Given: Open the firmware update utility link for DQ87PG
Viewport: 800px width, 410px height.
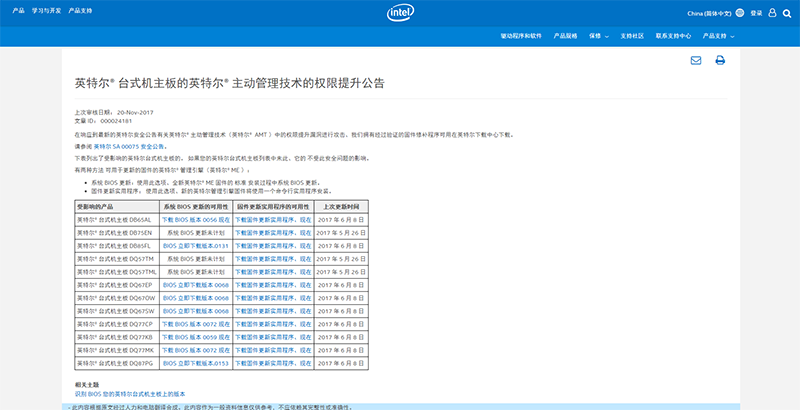Looking at the screenshot, I should pos(273,363).
